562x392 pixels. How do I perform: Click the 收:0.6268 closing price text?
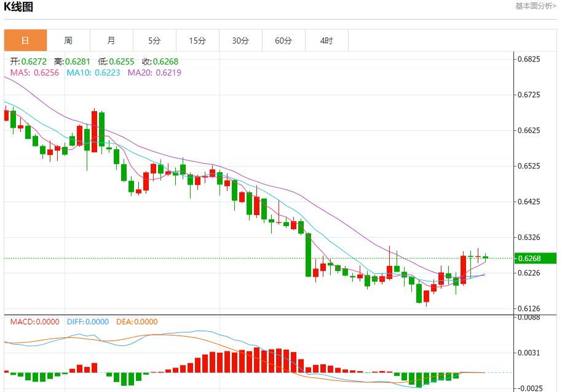tap(160, 61)
